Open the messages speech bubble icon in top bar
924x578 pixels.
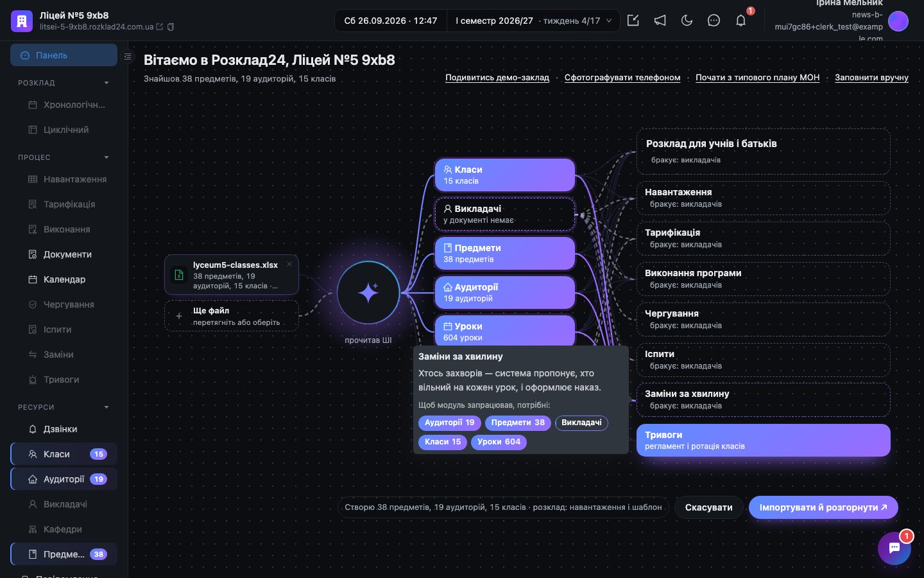[714, 21]
